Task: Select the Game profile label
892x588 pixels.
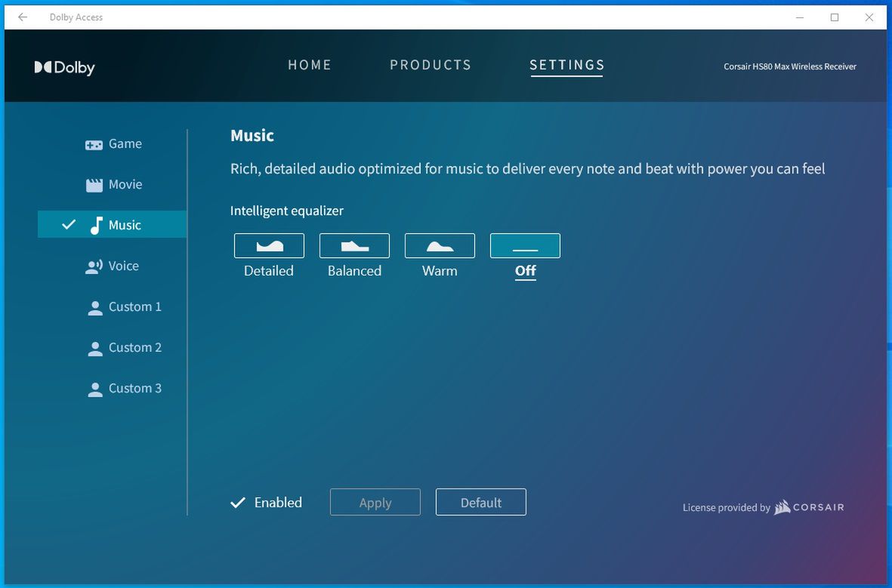Action: tap(125, 144)
